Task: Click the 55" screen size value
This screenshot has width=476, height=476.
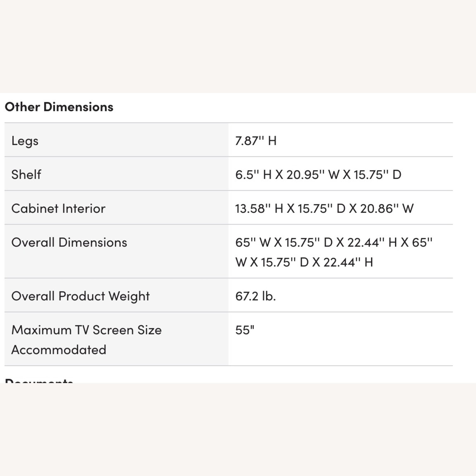Action: click(245, 330)
